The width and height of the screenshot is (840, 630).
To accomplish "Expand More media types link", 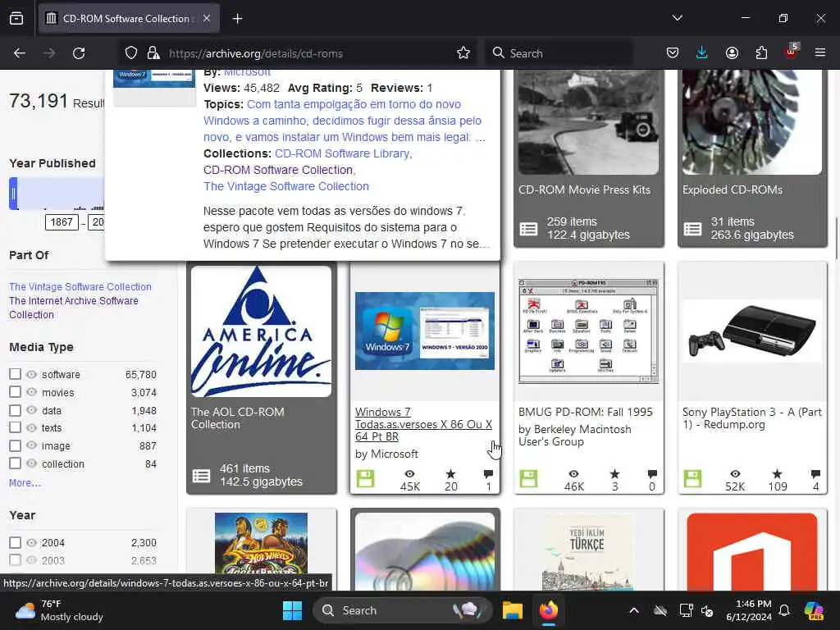I will coord(25,482).
